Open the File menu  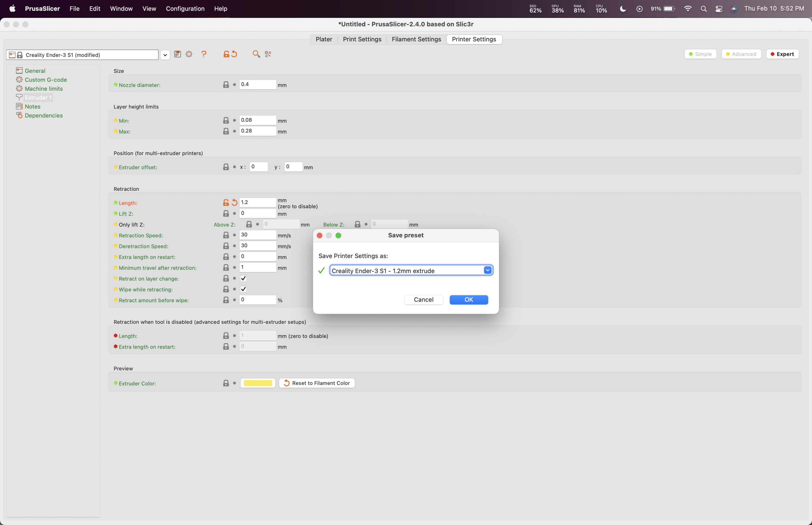point(74,8)
